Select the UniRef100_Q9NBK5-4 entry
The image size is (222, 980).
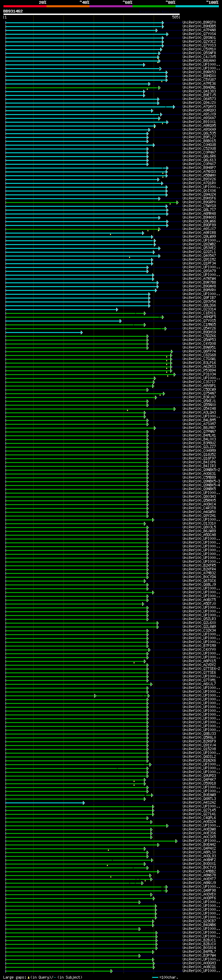point(201,485)
